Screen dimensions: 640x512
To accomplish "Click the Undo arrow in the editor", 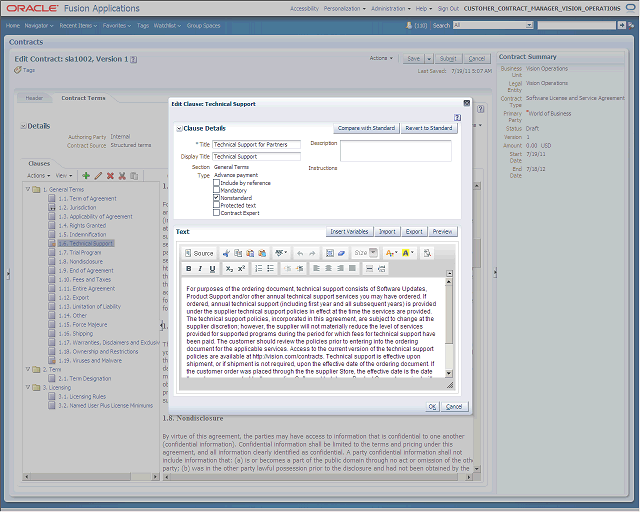I will pos(300,254).
